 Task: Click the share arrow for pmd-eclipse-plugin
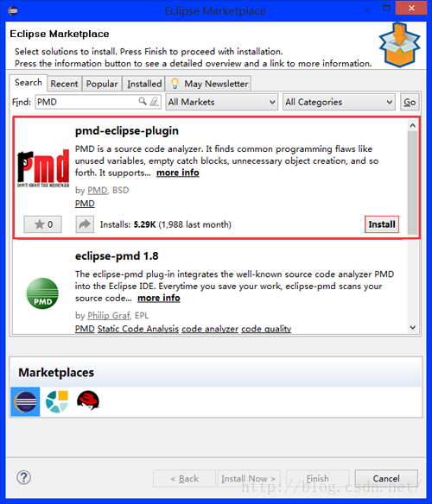pos(85,224)
